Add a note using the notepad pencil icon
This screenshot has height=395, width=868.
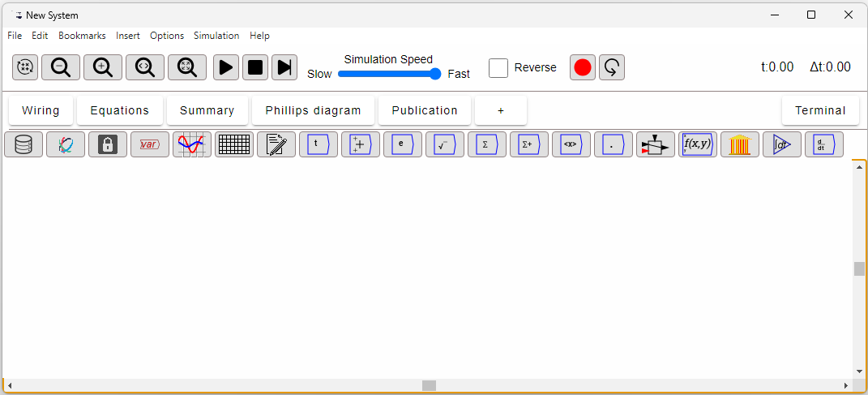click(276, 144)
